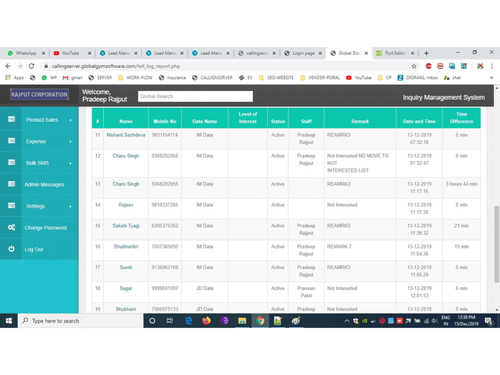The width and height of the screenshot is (500, 375).
Task: Open Cortana circle icon in taskbar
Action: (152, 321)
